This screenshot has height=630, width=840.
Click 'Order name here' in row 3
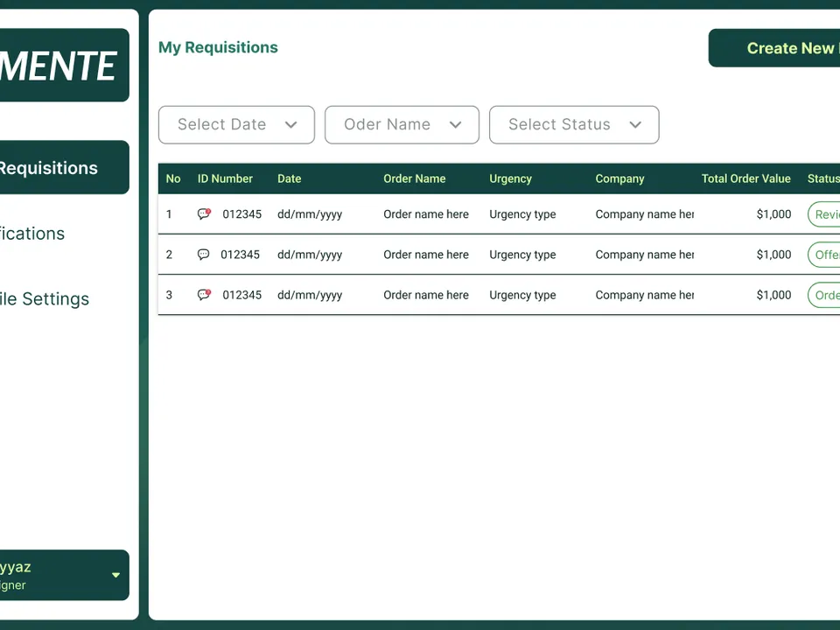426,295
